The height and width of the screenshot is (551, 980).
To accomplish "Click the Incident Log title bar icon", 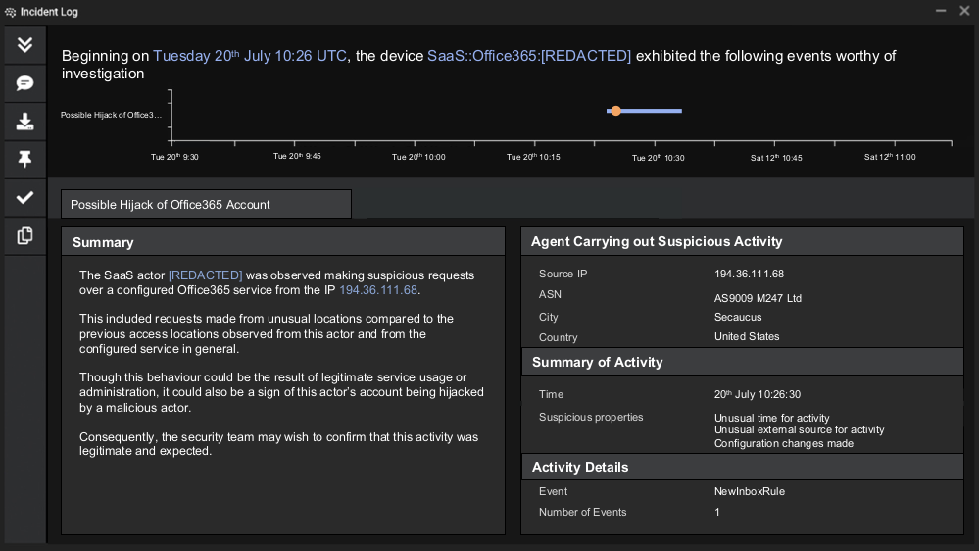I will click(10, 12).
